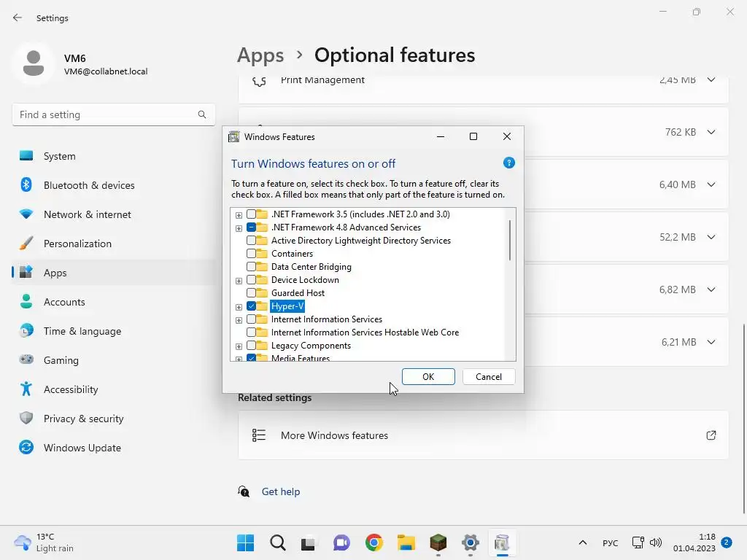
Task: Open System settings category
Action: tap(113, 156)
